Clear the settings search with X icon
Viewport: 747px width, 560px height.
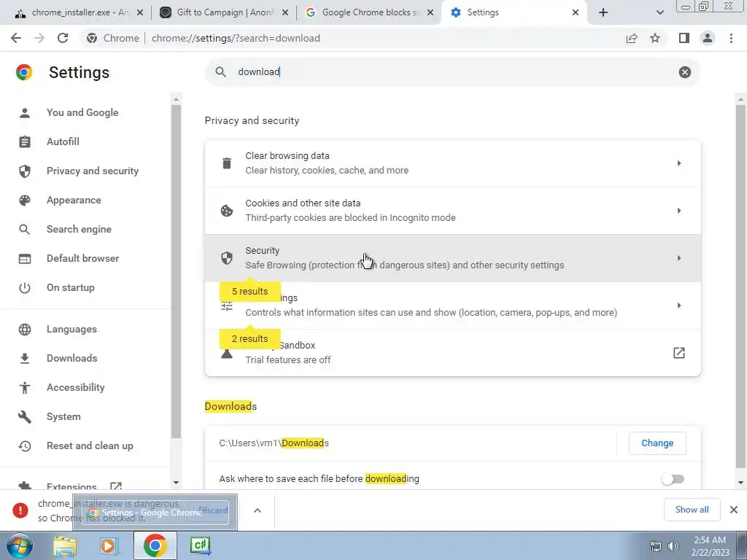(x=684, y=72)
